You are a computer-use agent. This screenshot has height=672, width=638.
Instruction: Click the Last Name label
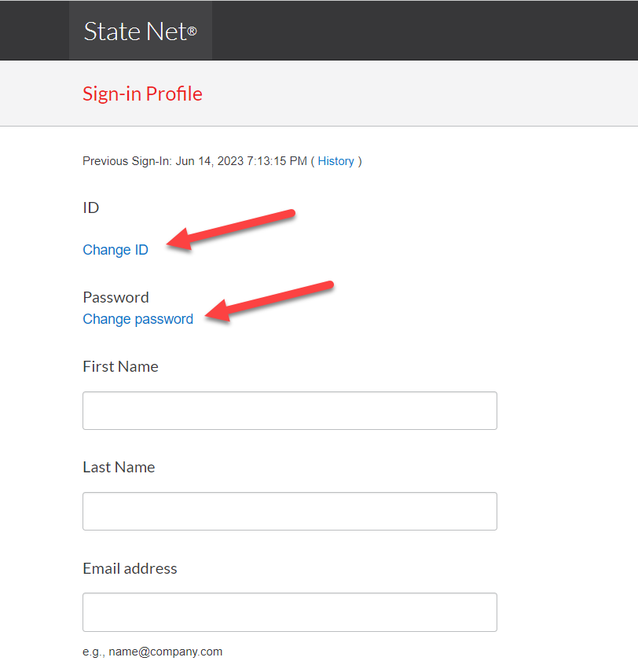tap(119, 467)
